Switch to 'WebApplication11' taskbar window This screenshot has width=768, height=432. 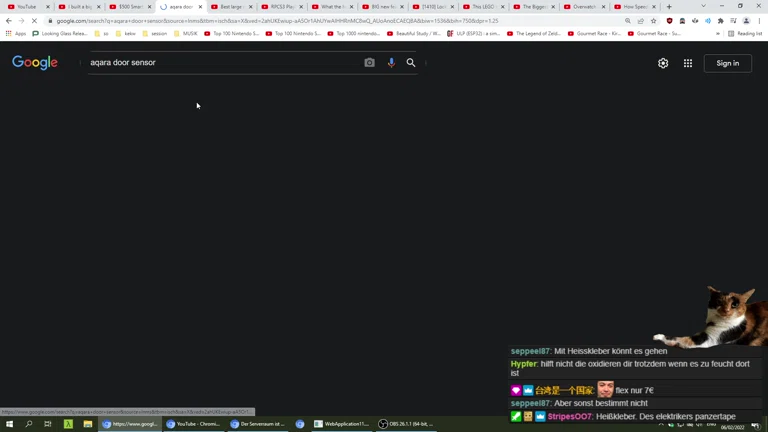[341, 424]
